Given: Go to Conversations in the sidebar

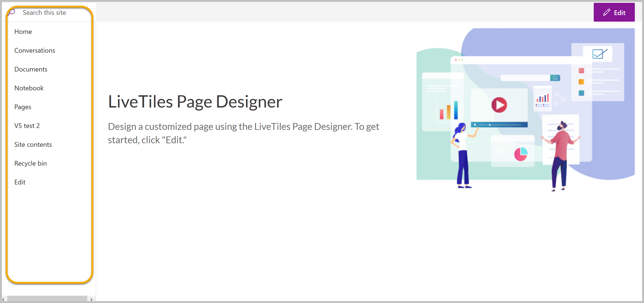Looking at the screenshot, I should (x=35, y=50).
